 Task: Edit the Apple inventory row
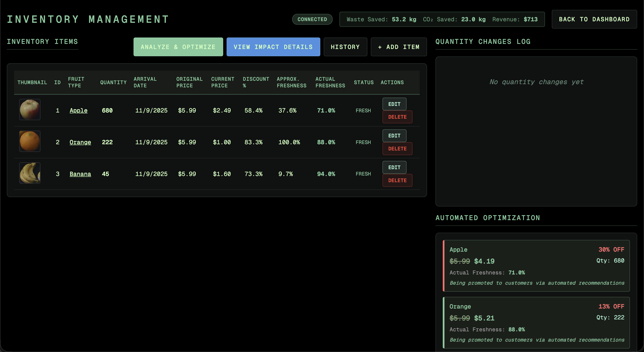394,104
